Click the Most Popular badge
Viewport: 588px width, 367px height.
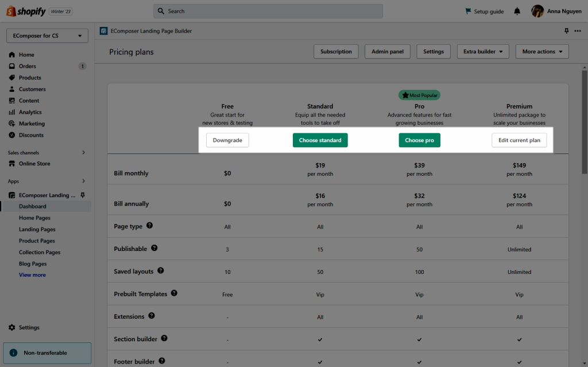(419, 95)
